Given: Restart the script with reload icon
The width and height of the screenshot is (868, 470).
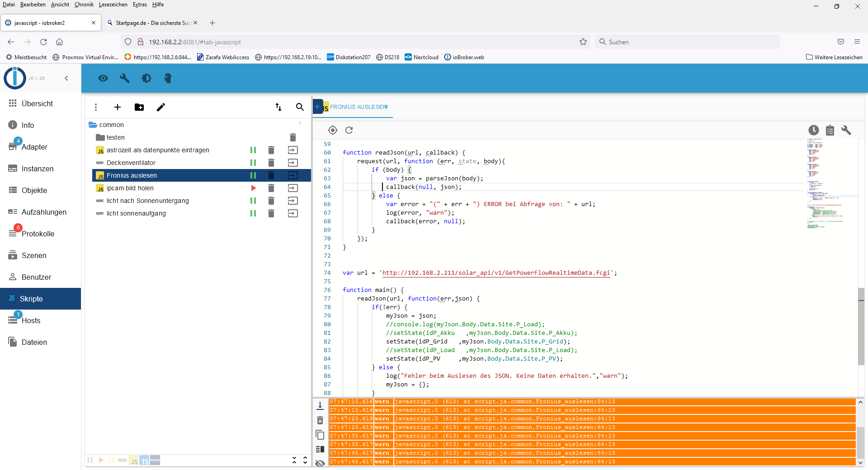Looking at the screenshot, I should tap(349, 130).
